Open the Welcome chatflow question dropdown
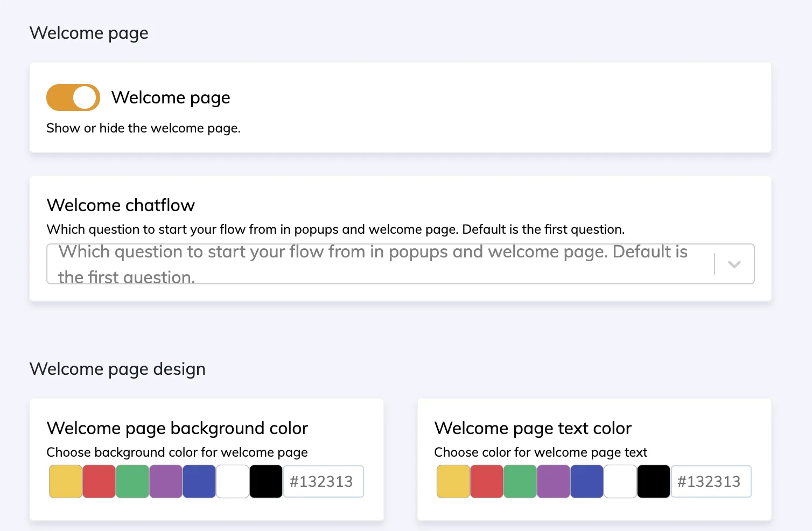 point(400,264)
